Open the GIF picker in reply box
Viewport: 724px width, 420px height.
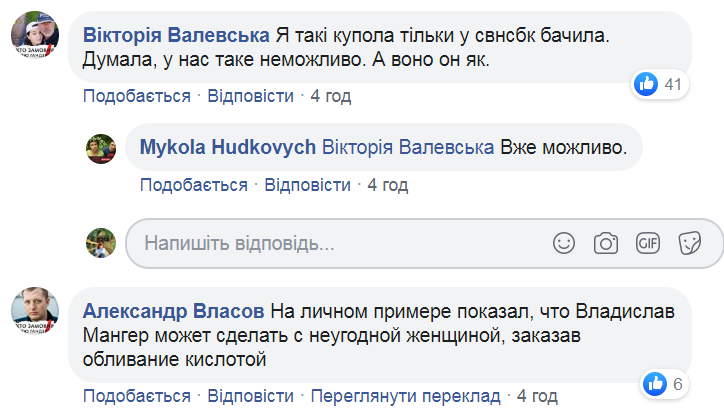[x=646, y=242]
